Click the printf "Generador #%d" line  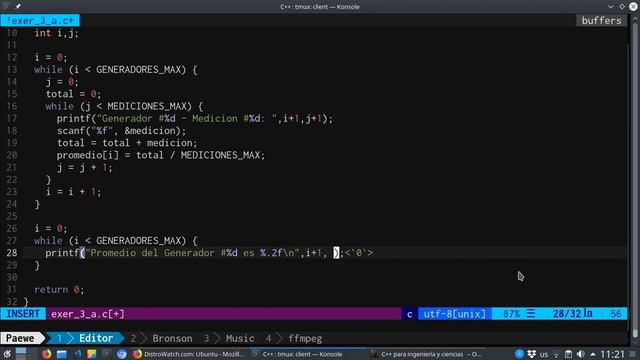tap(195, 118)
